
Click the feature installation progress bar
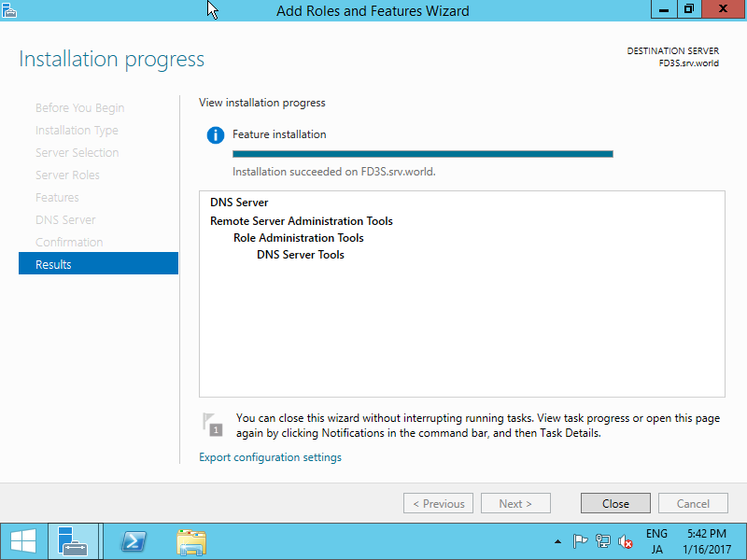pos(423,154)
